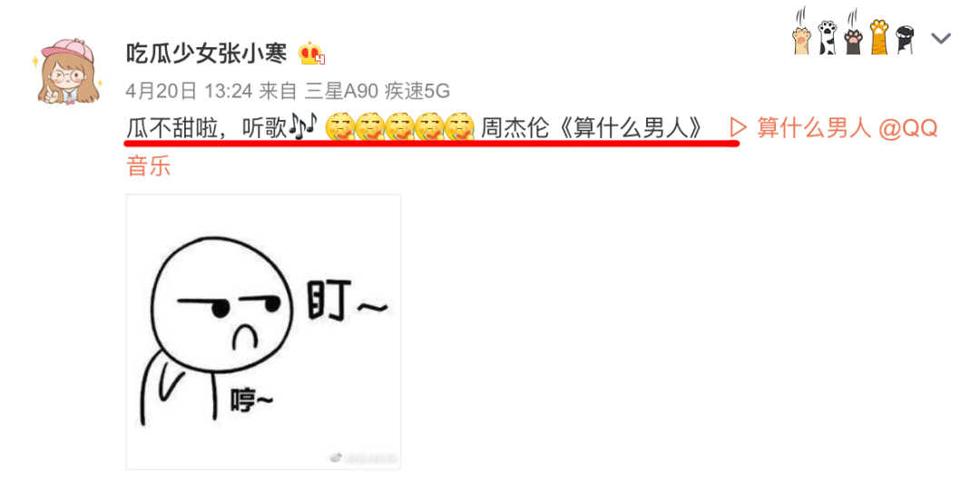Click the Weibo watermark in the meme corner
980x485 pixels.
[x=363, y=457]
